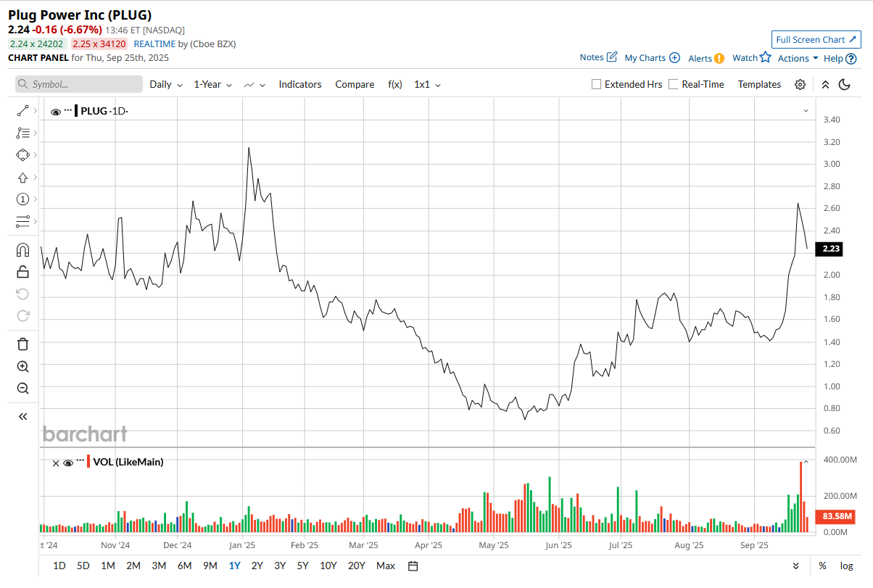
Task: Toggle the lock drawings padlock
Action: [22, 272]
